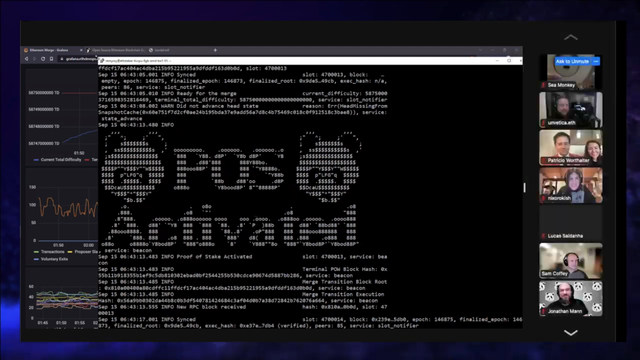Viewport: 640px width, 360px height.
Task: Click the univetica.eth muted microphone icon
Action: point(544,122)
